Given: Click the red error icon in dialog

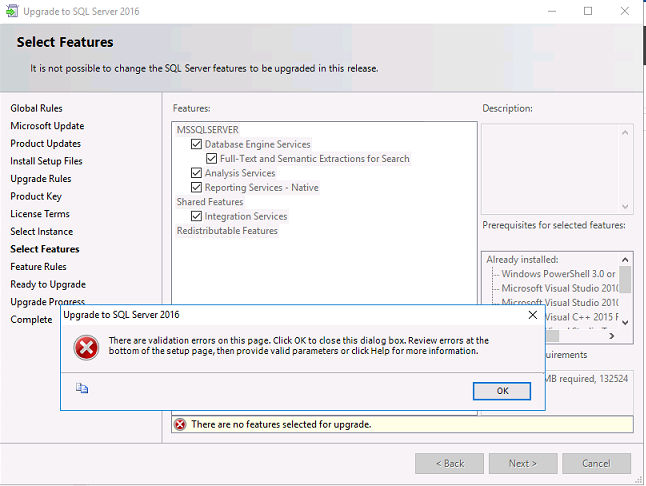Looking at the screenshot, I should [x=86, y=348].
